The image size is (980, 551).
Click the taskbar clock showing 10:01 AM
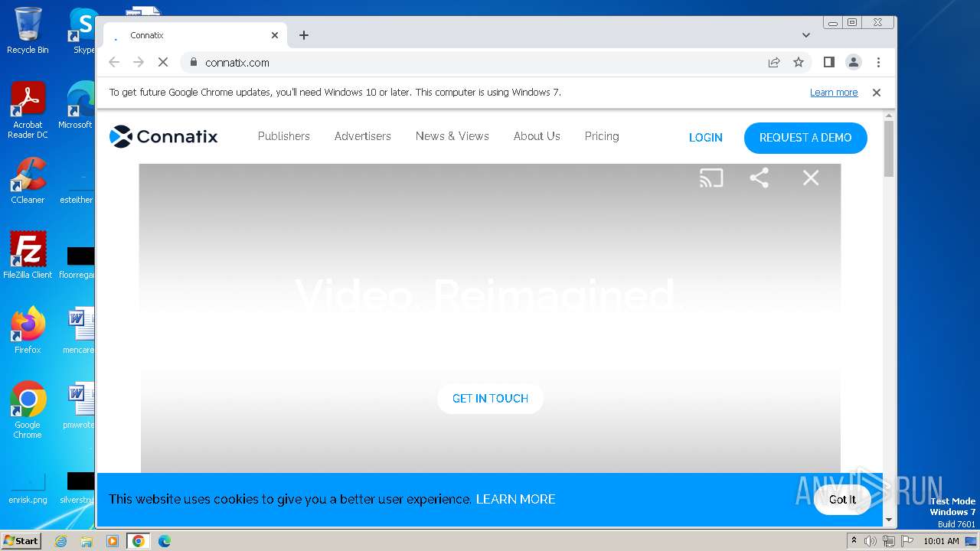[x=941, y=541]
